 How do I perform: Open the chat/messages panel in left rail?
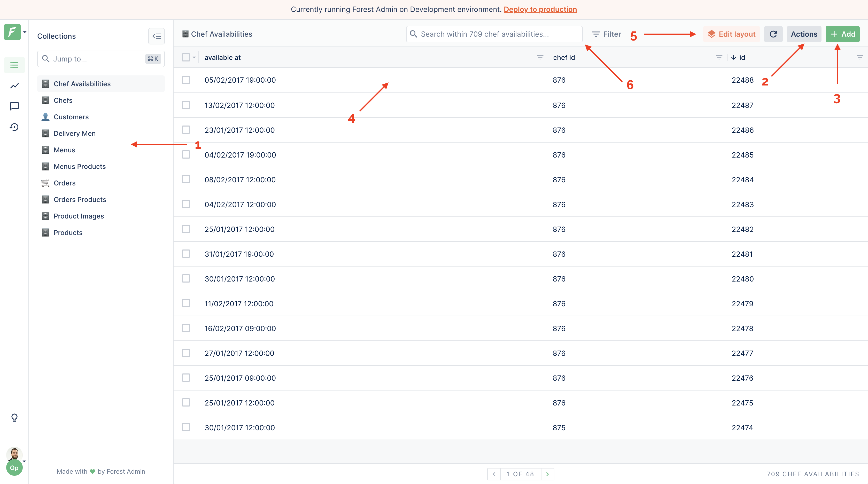(x=14, y=106)
